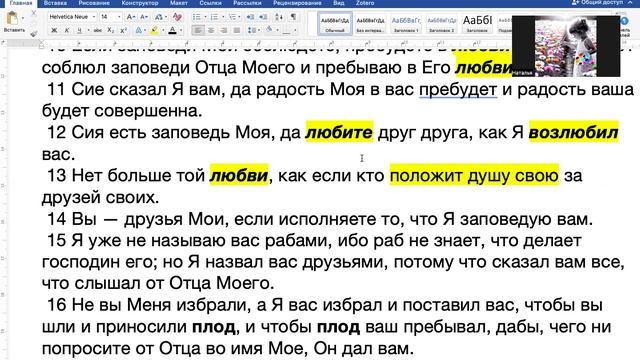Click the Sort (A-Z) icon
Image resolution: width=640 pixels, height=360 pixels.
279,17
